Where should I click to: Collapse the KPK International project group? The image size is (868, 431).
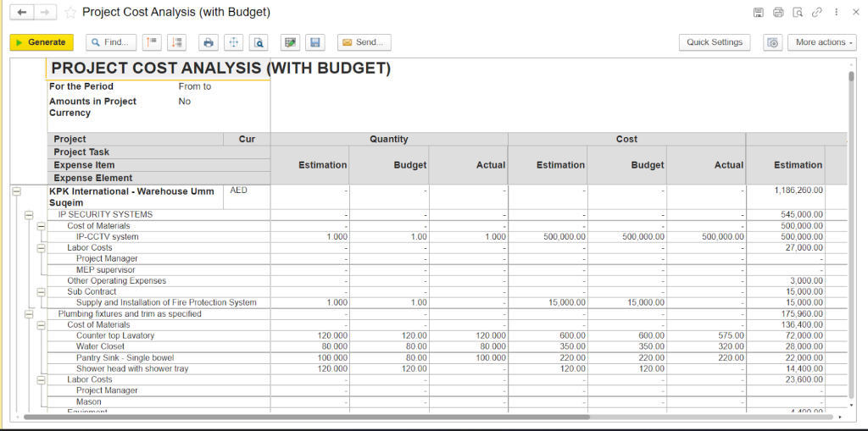click(16, 192)
